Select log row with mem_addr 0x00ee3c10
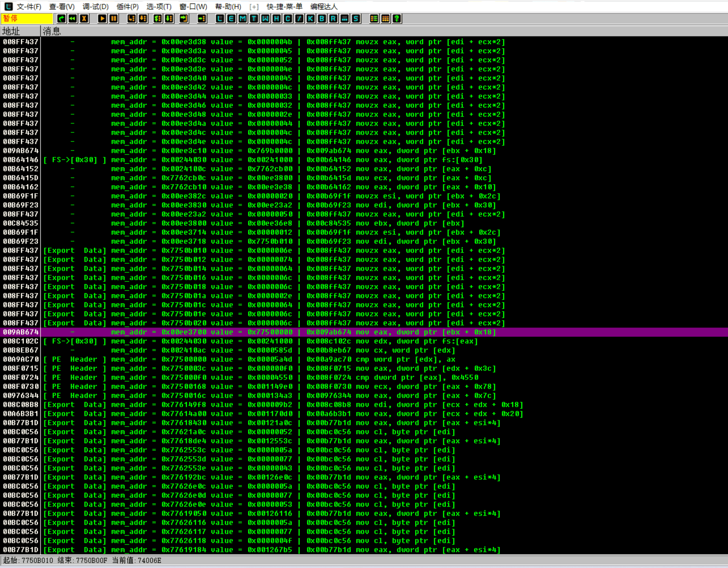 tap(364, 151)
